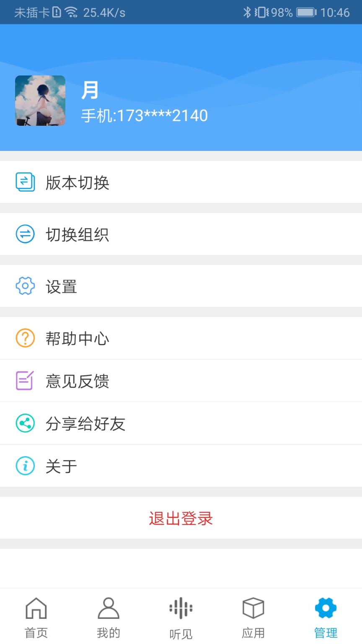Screen dimensions: 362x644
Task: Click the Wi-Fi icon in status bar
Action: tap(71, 12)
